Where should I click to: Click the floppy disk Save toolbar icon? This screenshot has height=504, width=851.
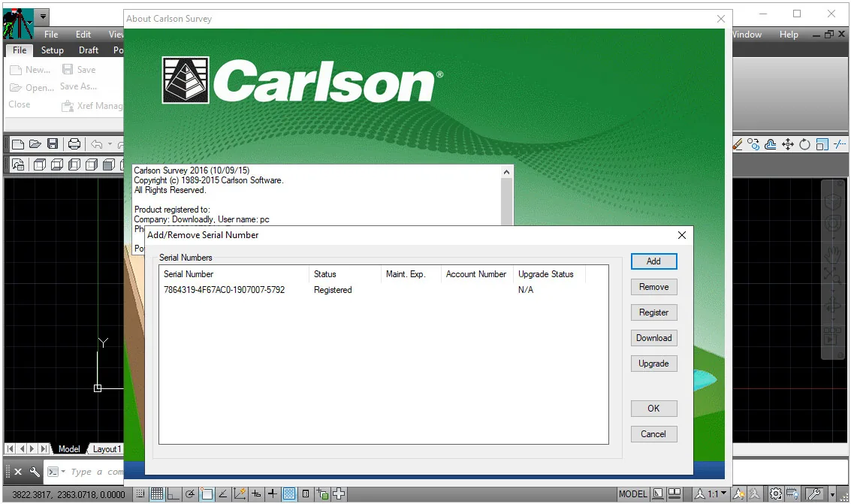coord(53,144)
